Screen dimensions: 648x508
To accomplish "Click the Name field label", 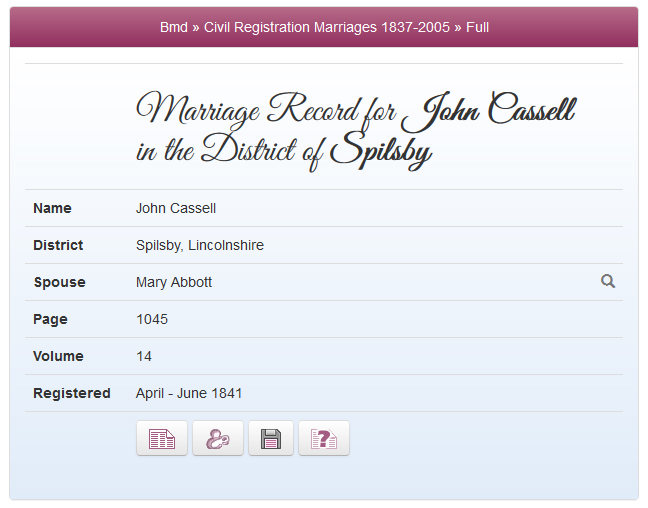I will tap(52, 208).
